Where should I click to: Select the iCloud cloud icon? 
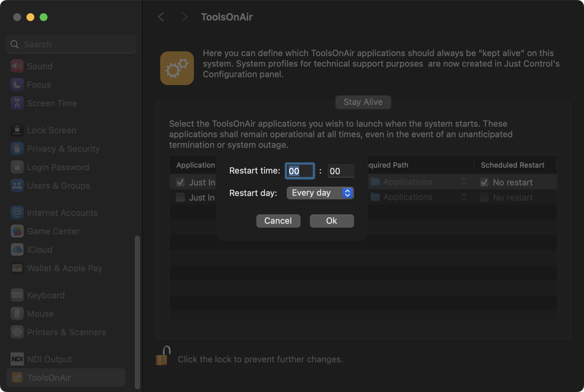point(17,249)
